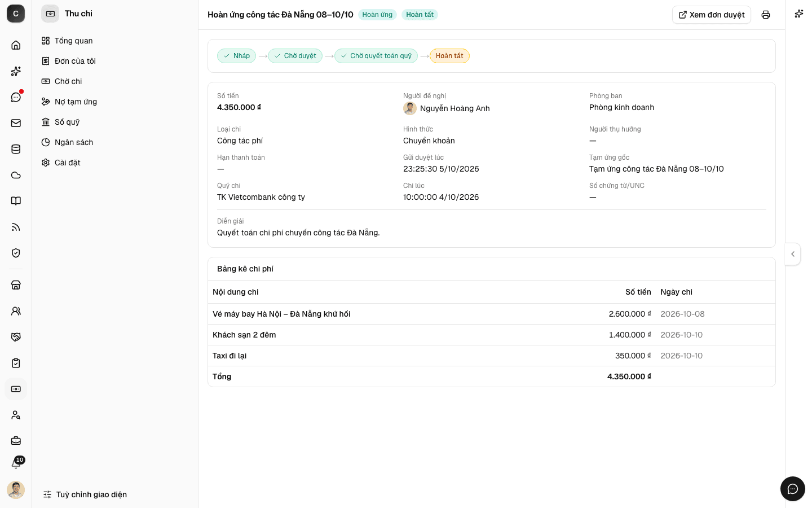Open the briefcase icon in left rail
This screenshot has height=508, width=812.
(x=16, y=441)
